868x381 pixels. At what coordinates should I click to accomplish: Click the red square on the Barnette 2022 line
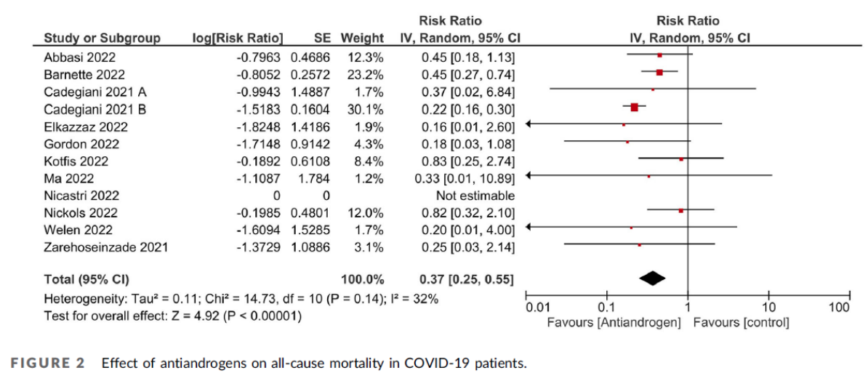pos(659,72)
